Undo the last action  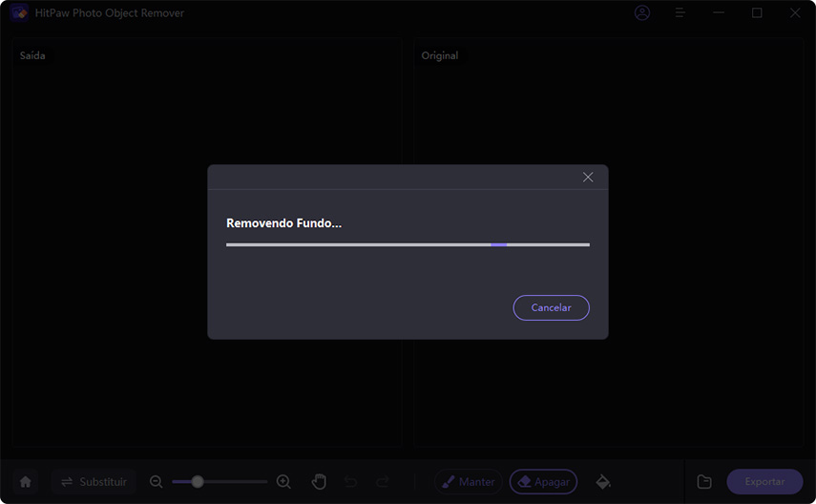[x=351, y=482]
